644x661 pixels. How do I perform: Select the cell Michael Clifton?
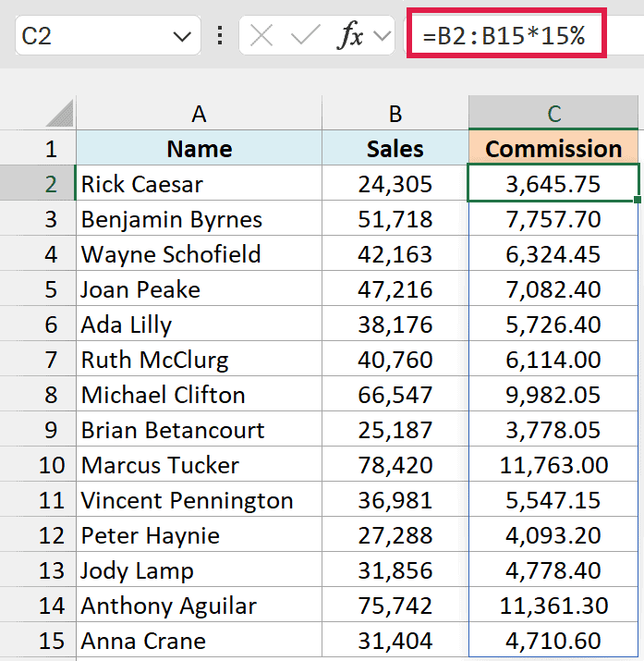coord(199,394)
